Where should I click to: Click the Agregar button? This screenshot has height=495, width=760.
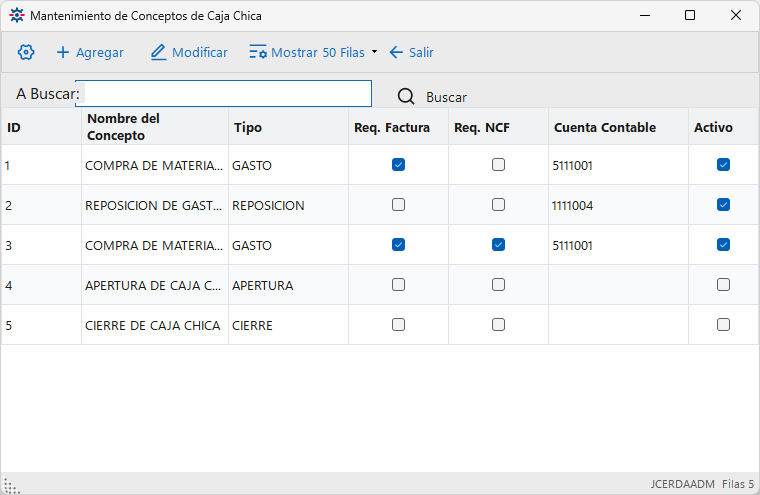[x=90, y=52]
